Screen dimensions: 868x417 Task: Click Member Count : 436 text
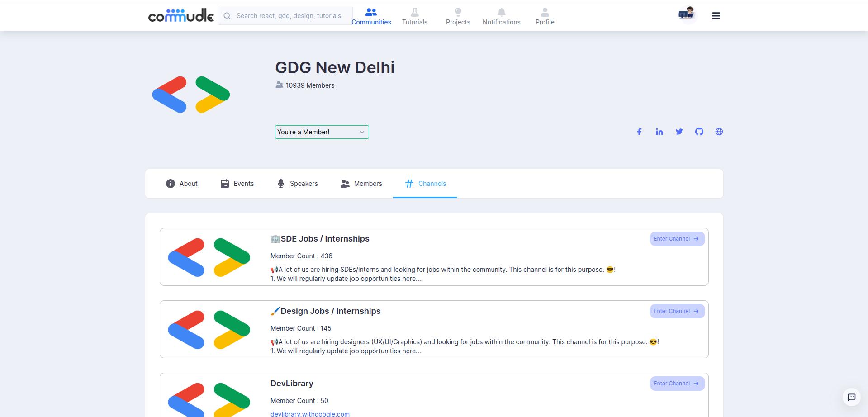301,256
